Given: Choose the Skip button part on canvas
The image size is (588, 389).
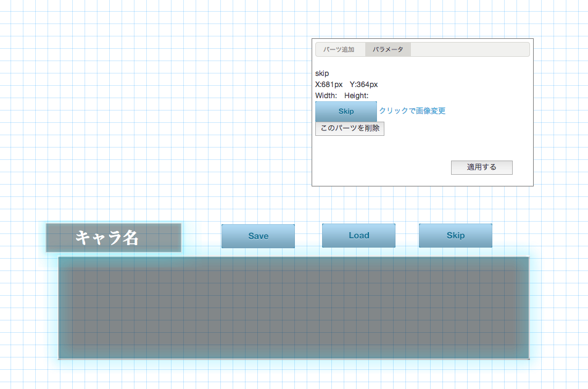Looking at the screenshot, I should pyautogui.click(x=455, y=235).
